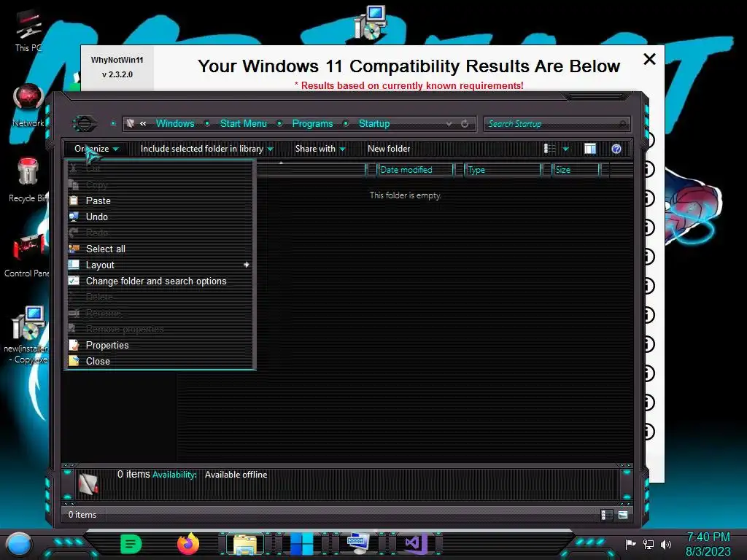Viewport: 747px width, 560px height.
Task: Open File Explorer from the taskbar
Action: coord(245,544)
